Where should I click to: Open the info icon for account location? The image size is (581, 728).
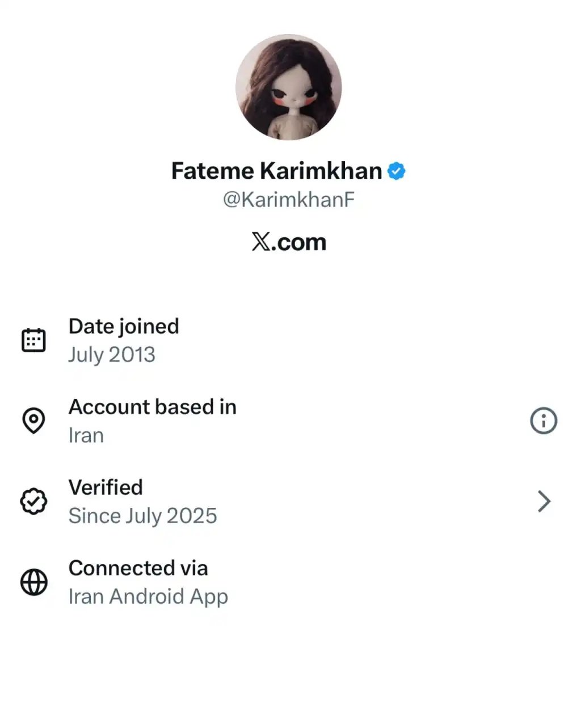point(544,421)
